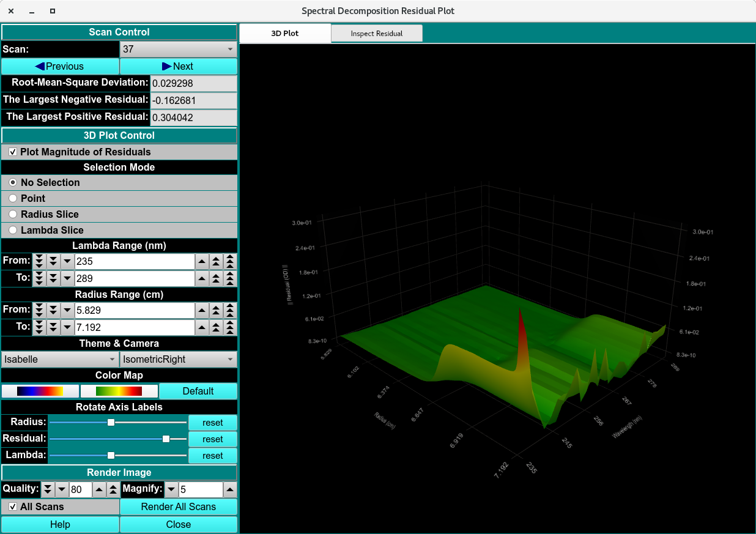Click double-up arrow for Quality

[113, 489]
